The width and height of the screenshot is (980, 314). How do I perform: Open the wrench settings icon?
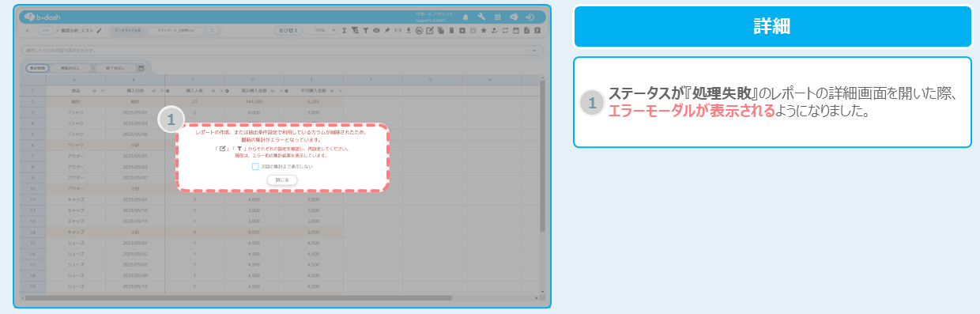click(x=481, y=17)
